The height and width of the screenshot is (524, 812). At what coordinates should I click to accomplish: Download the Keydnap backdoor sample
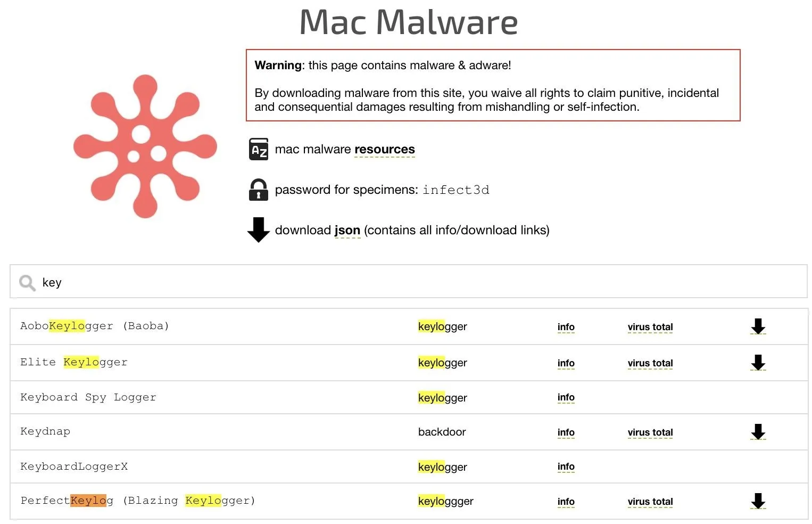click(x=758, y=432)
